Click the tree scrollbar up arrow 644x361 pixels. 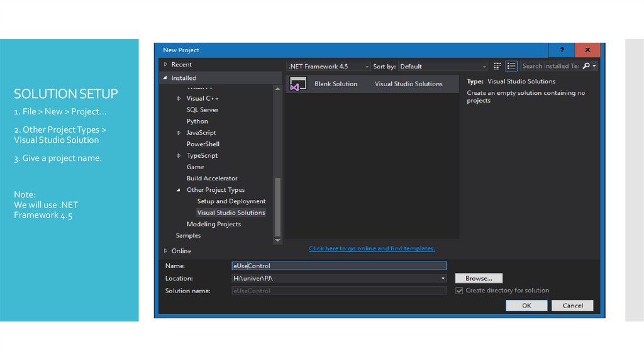[x=277, y=89]
